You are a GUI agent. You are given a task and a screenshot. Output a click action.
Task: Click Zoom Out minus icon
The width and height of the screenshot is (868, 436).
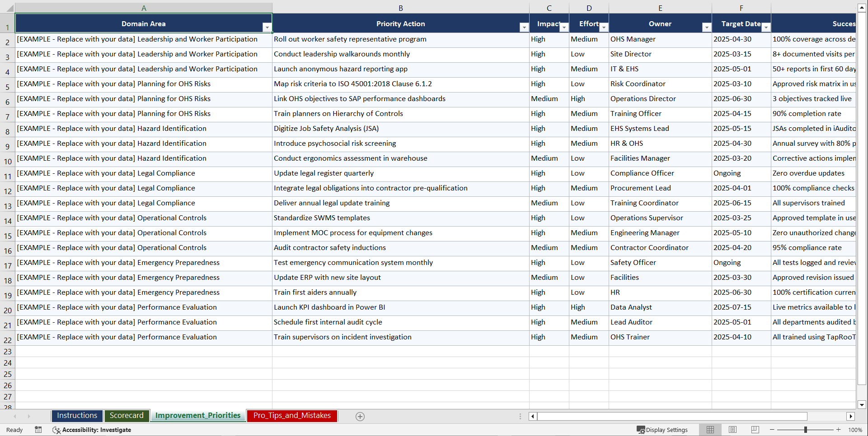pos(772,430)
